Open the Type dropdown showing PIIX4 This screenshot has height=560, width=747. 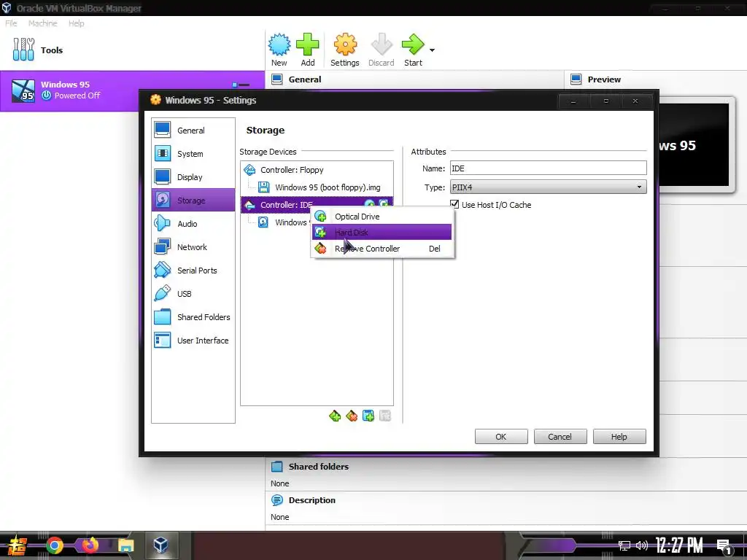click(x=549, y=187)
